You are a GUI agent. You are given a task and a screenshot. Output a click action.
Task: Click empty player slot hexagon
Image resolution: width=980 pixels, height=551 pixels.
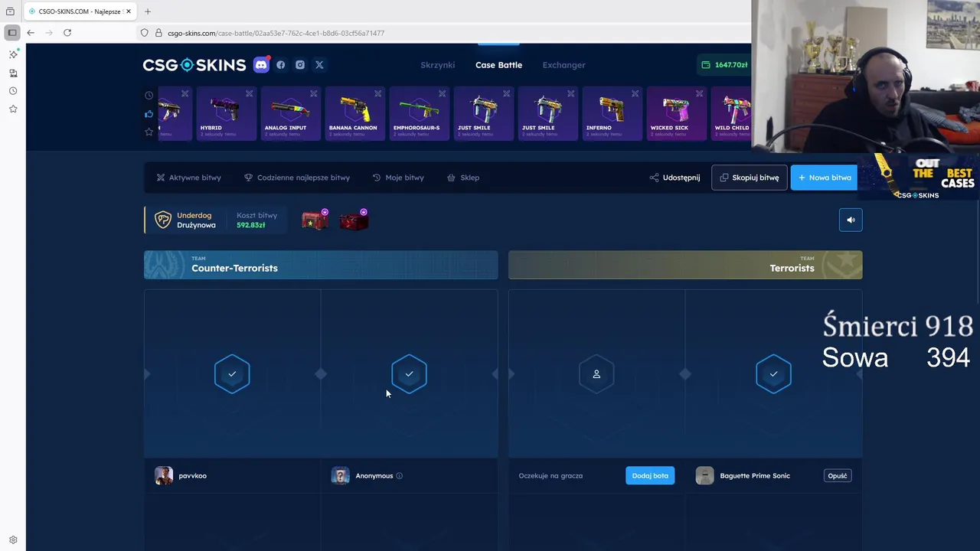click(596, 374)
